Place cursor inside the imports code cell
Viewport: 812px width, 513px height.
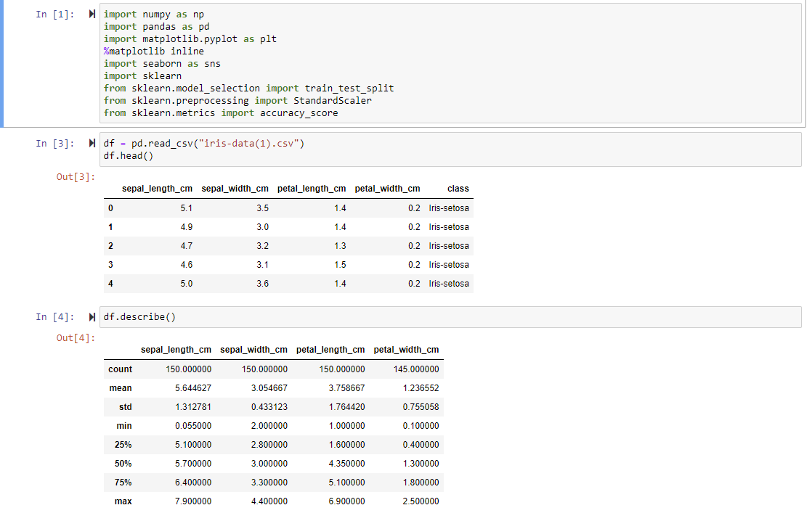[218, 63]
